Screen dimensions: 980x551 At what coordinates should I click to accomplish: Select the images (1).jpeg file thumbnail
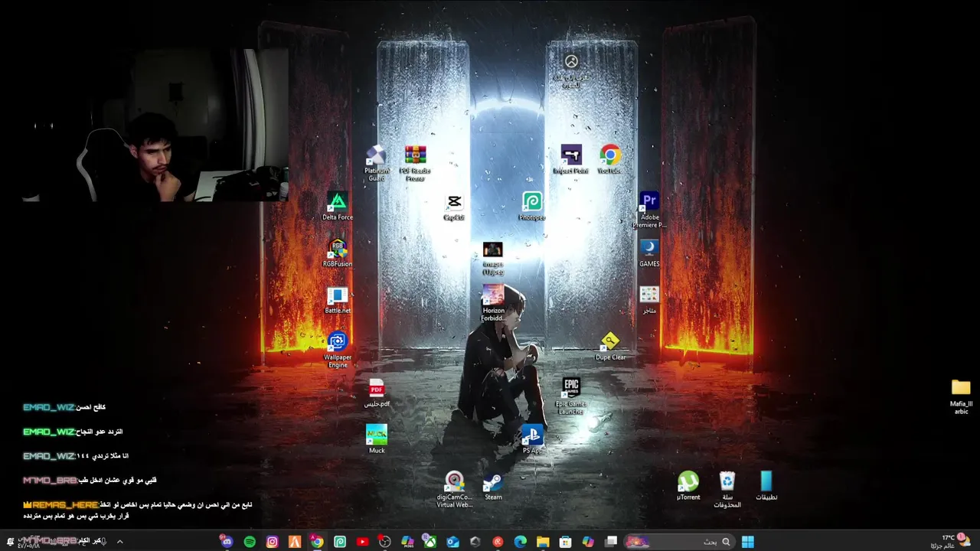(x=493, y=258)
